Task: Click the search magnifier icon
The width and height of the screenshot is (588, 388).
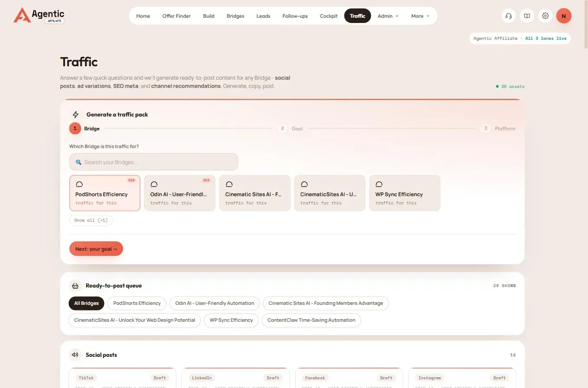Action: click(x=78, y=162)
